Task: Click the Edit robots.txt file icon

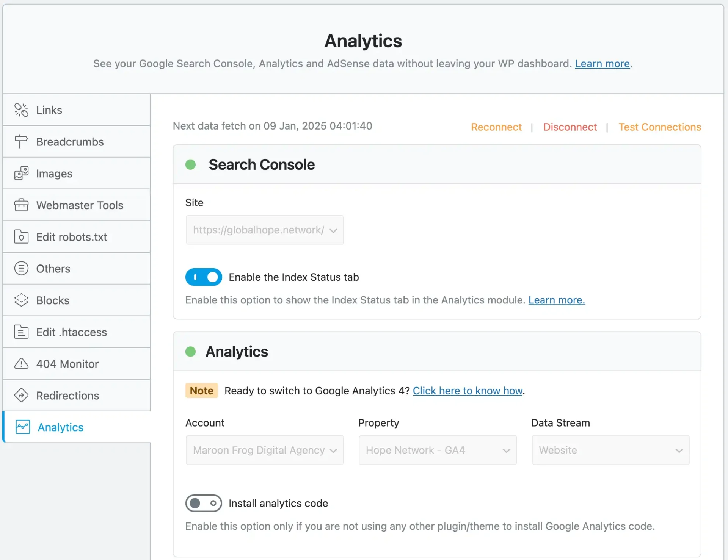Action: click(21, 237)
